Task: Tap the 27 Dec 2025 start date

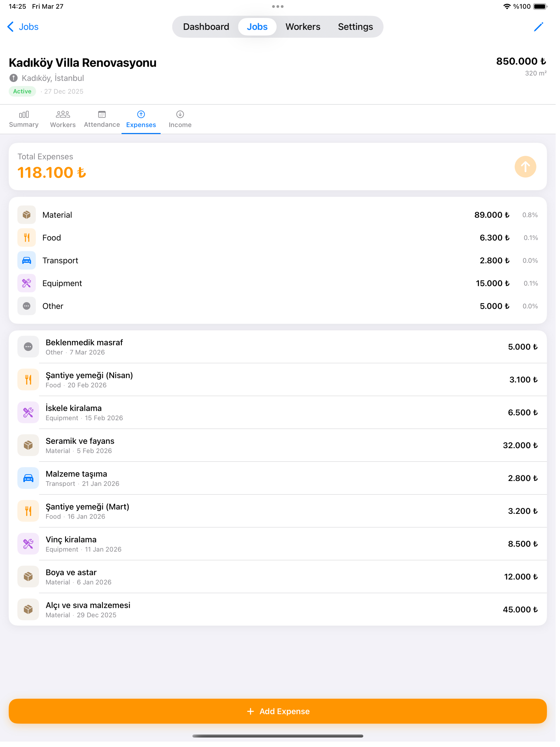Action: [64, 91]
